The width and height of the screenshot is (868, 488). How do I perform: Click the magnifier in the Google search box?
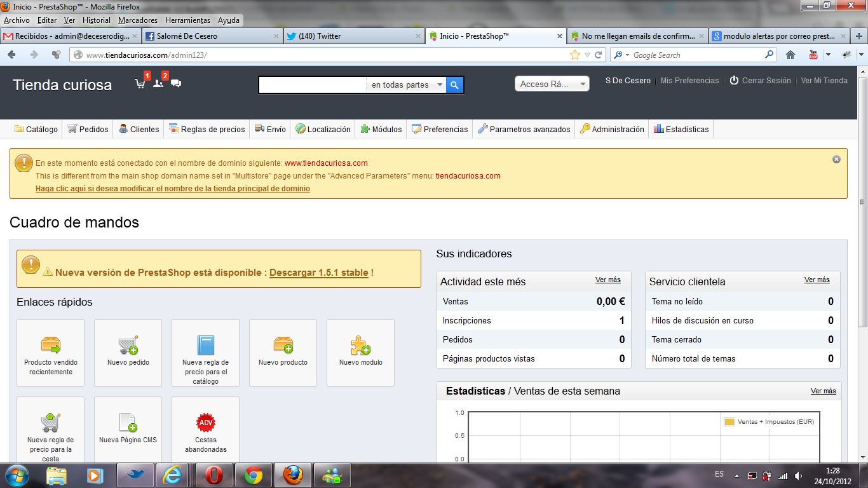click(x=770, y=55)
